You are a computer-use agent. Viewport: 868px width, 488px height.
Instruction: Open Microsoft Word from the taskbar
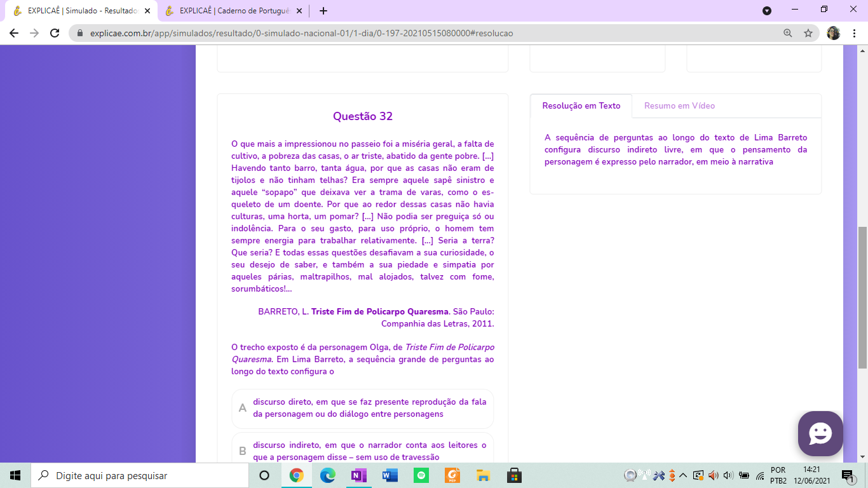click(390, 475)
